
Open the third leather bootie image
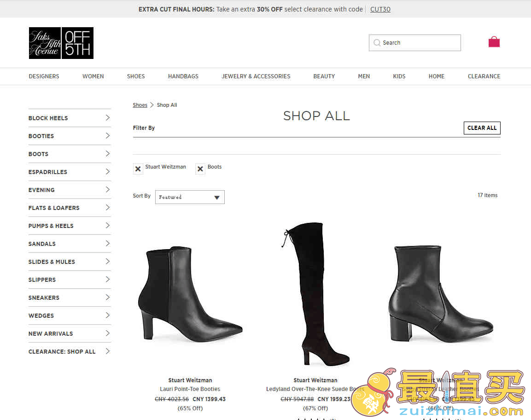point(441,294)
